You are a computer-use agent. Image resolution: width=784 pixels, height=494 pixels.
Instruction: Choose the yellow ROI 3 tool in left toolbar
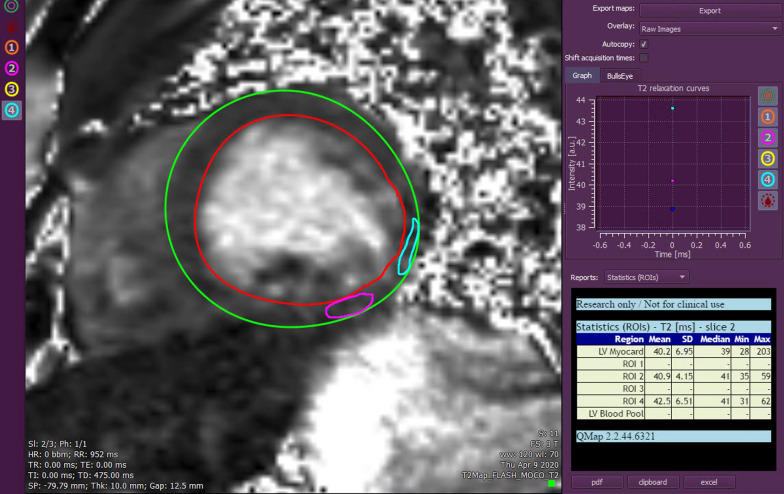click(x=12, y=89)
